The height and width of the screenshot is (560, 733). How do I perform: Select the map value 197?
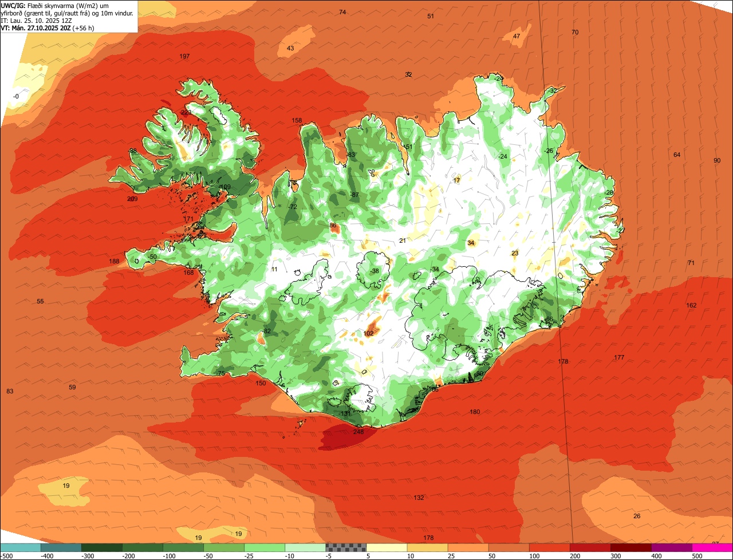pyautogui.click(x=184, y=56)
